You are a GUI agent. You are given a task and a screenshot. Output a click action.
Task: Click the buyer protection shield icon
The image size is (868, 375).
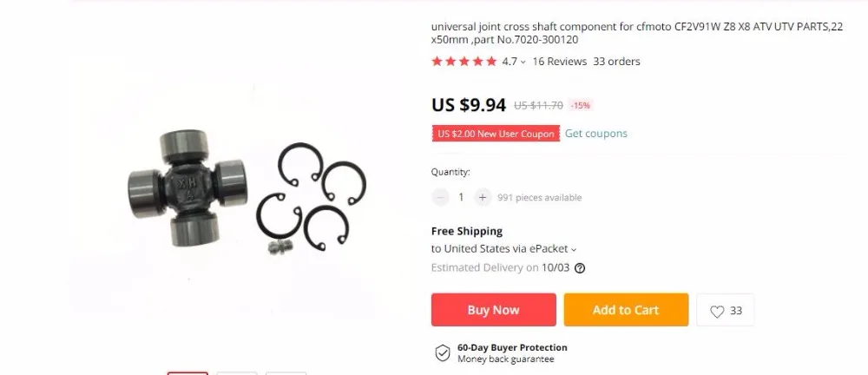[x=443, y=352]
